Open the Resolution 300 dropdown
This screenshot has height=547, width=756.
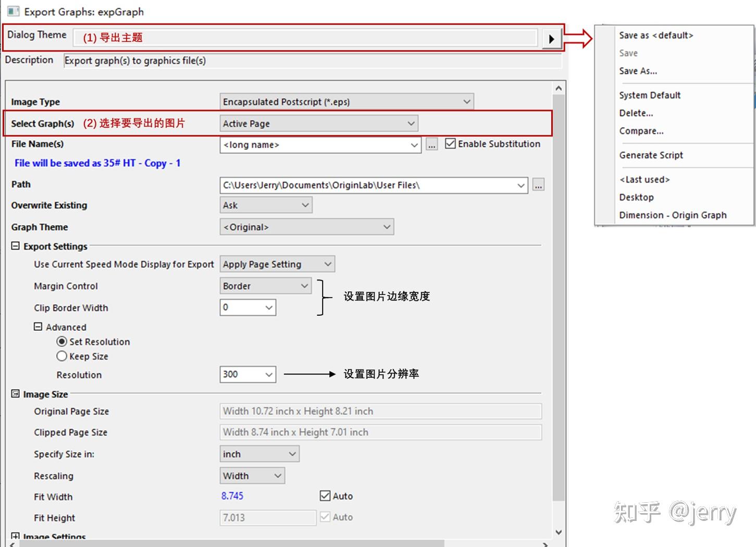248,374
